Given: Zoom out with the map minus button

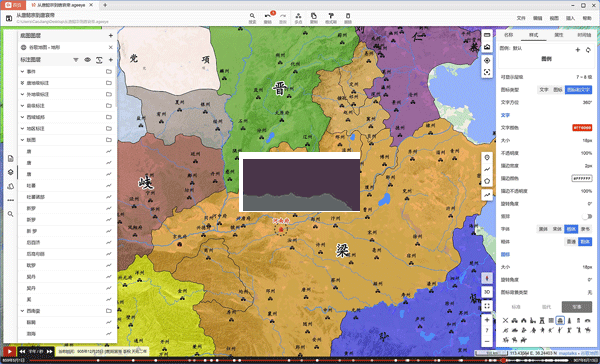Looking at the screenshot, I should 487,341.
